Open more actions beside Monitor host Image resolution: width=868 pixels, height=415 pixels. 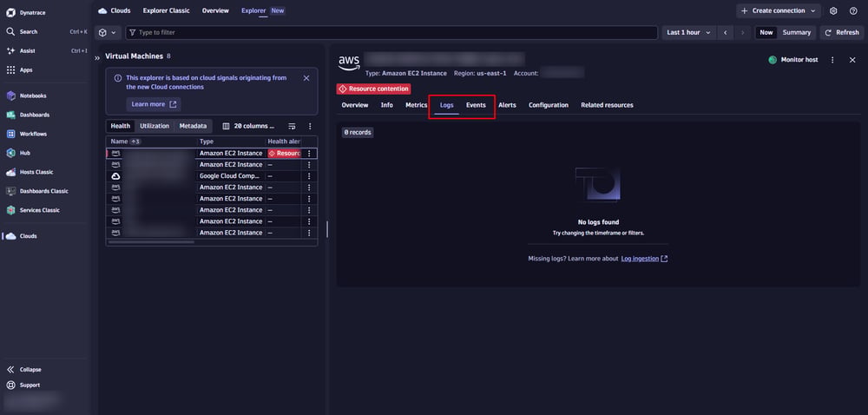832,60
